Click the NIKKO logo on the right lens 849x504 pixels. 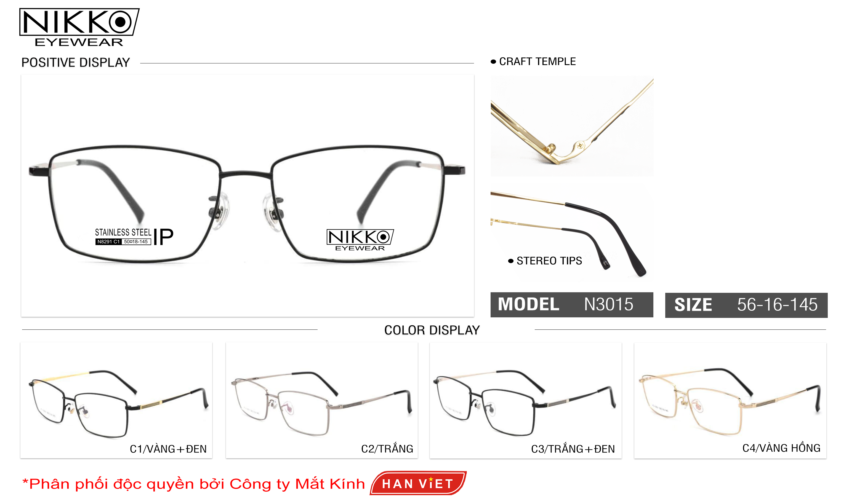tap(360, 240)
